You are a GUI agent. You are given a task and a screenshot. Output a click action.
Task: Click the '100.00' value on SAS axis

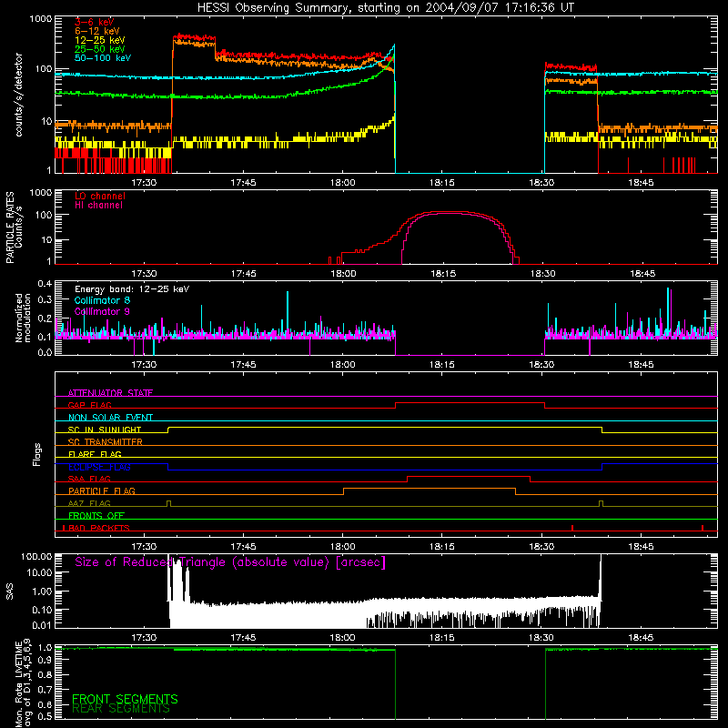(x=36, y=557)
